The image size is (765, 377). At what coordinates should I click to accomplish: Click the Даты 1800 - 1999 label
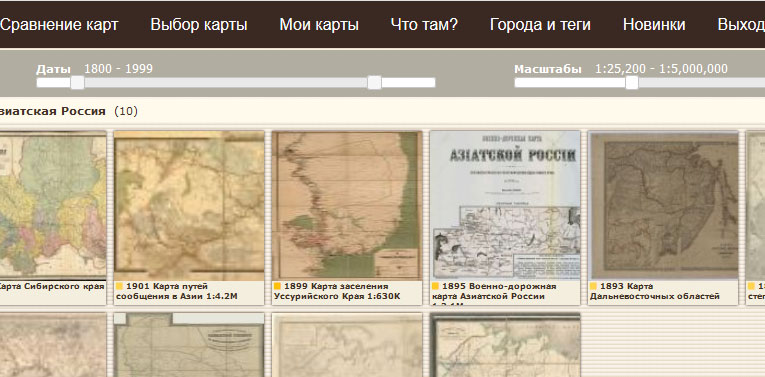click(x=94, y=69)
